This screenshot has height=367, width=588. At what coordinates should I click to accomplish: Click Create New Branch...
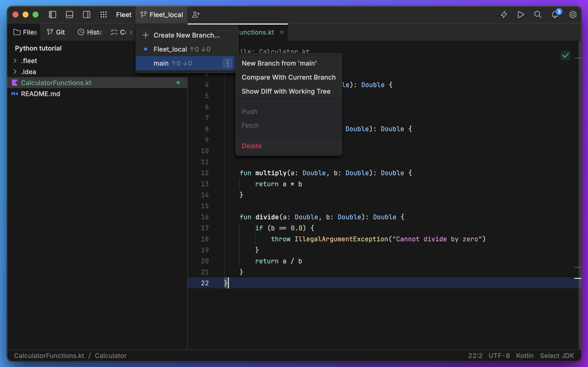pyautogui.click(x=187, y=35)
